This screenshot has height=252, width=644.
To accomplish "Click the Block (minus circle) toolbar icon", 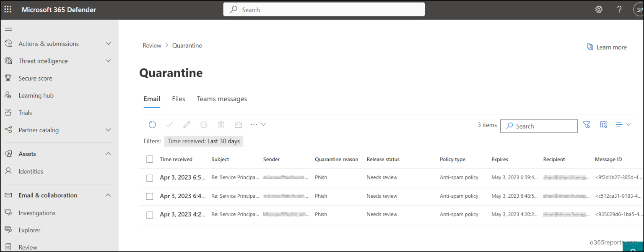I will [x=204, y=124].
